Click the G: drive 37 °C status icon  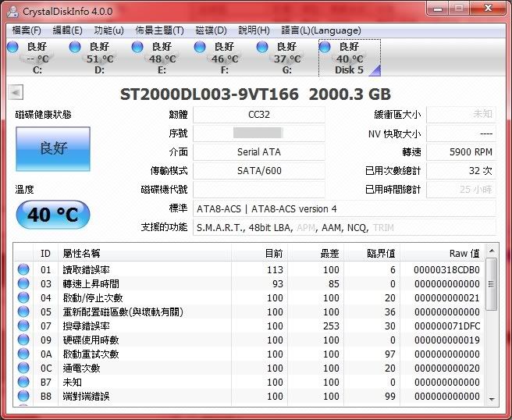point(262,48)
